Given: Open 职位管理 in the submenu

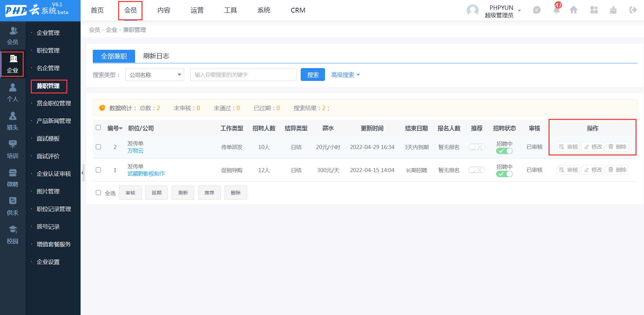Looking at the screenshot, I should 48,50.
